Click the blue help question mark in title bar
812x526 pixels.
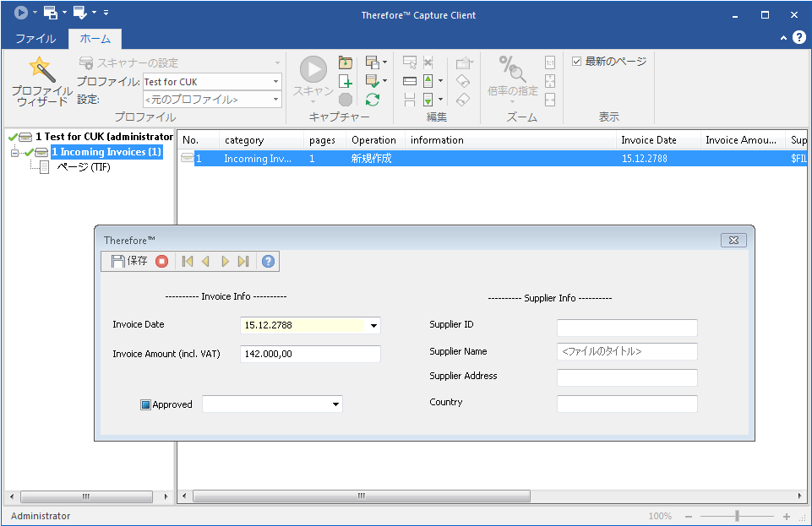(799, 37)
